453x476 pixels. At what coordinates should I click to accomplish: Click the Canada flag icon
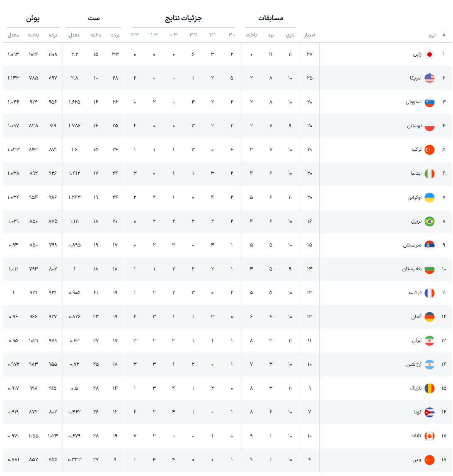[x=429, y=436]
